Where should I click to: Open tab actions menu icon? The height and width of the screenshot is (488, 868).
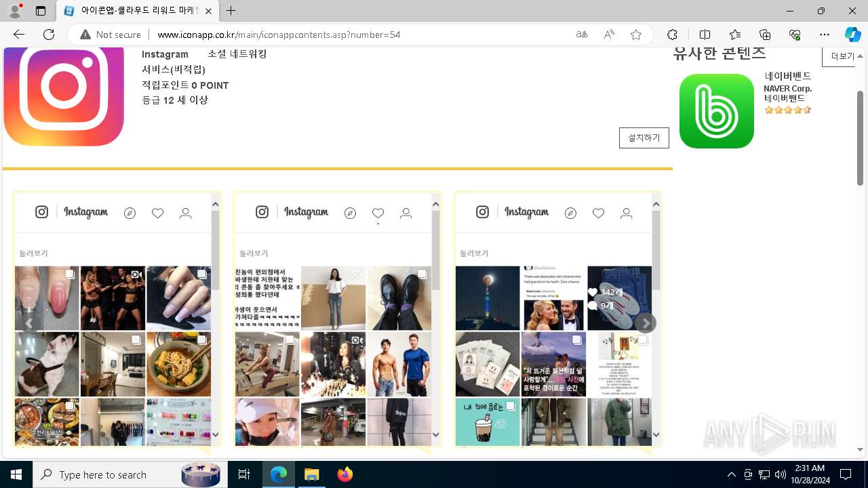(x=41, y=11)
